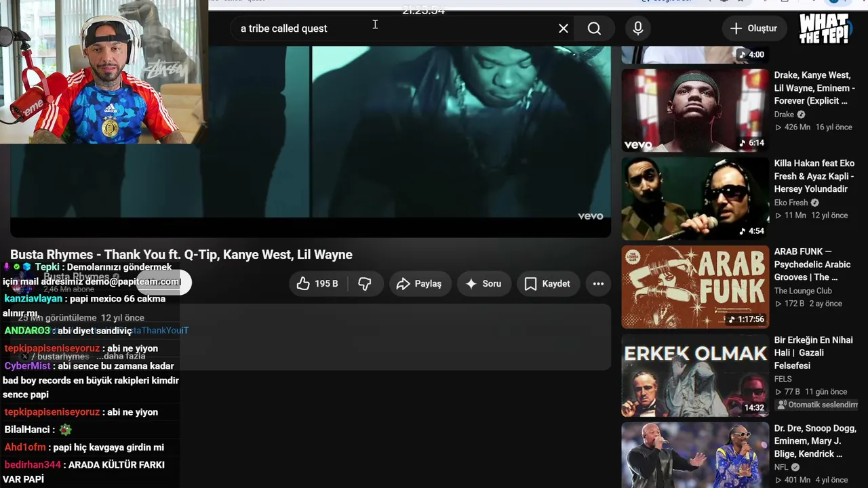Click the '11 Mn 12 yıl önce' metadata text
This screenshot has width=868, height=488.
[x=811, y=216]
